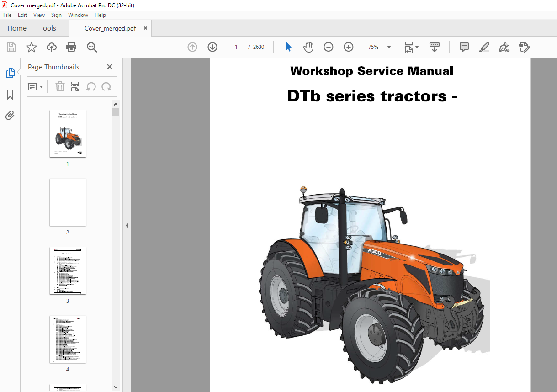This screenshot has height=392, width=557.
Task: Open the find text magnifier
Action: [x=92, y=47]
